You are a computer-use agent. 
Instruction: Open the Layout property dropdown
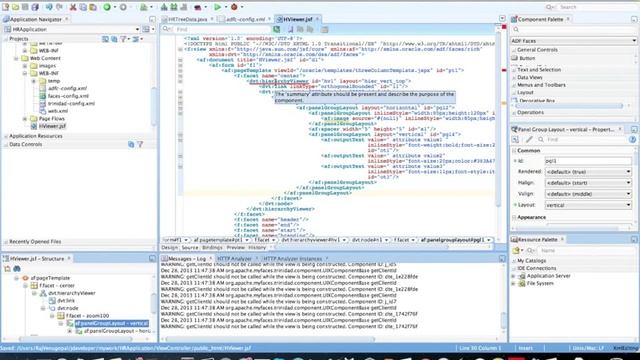(588, 205)
